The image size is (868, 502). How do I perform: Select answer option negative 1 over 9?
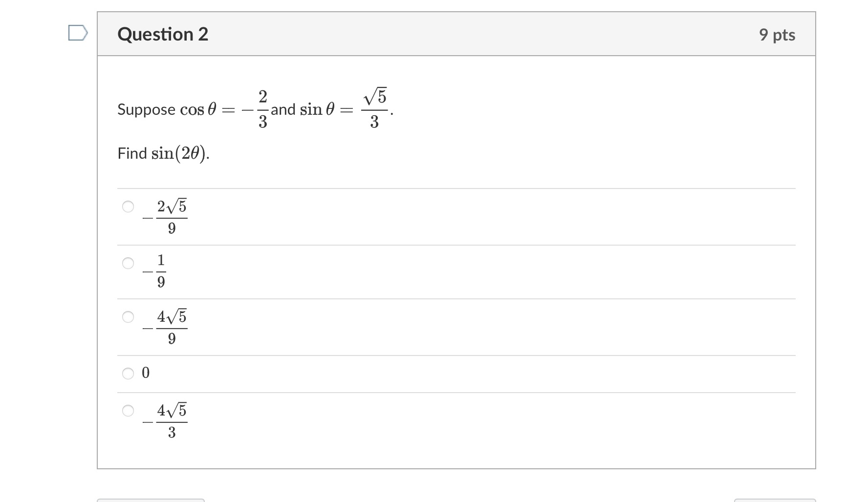click(128, 263)
